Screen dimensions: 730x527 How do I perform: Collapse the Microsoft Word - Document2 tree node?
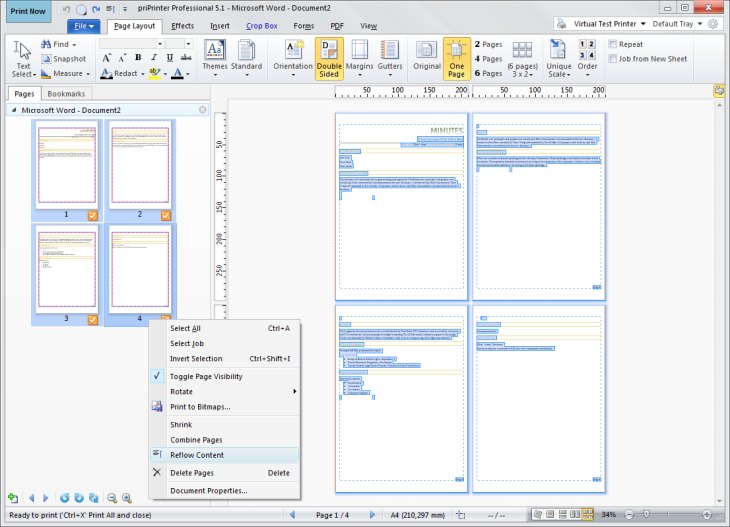[14, 110]
